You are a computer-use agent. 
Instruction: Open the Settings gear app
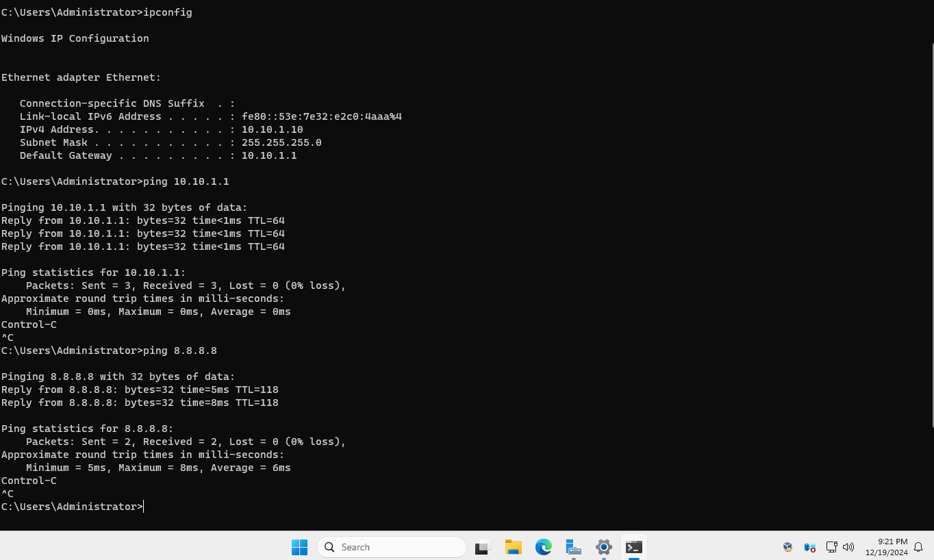point(603,547)
